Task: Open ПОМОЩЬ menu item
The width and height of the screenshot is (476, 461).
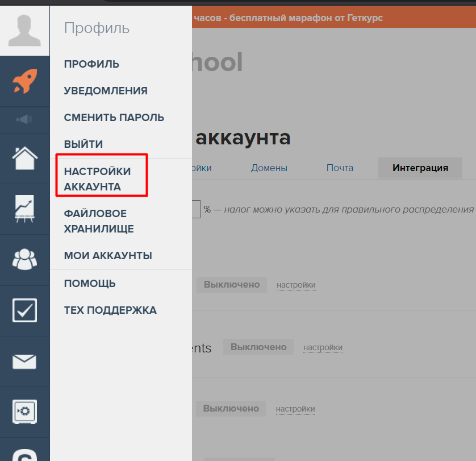Action: pos(90,284)
